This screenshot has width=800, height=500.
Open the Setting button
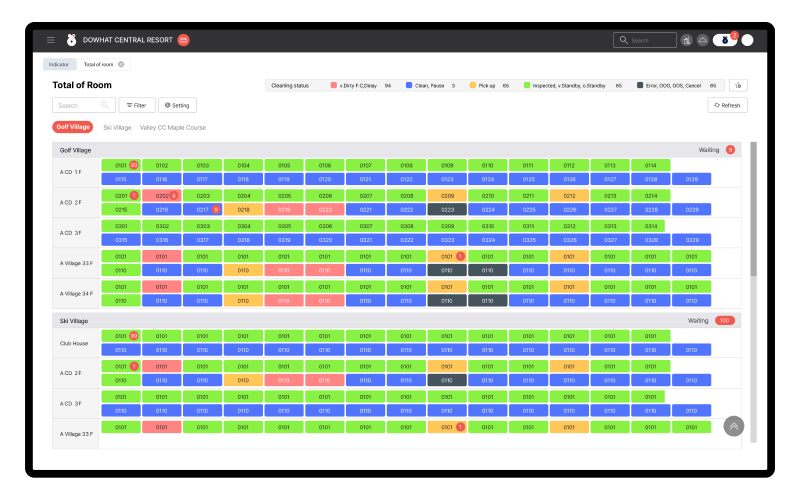pos(177,105)
